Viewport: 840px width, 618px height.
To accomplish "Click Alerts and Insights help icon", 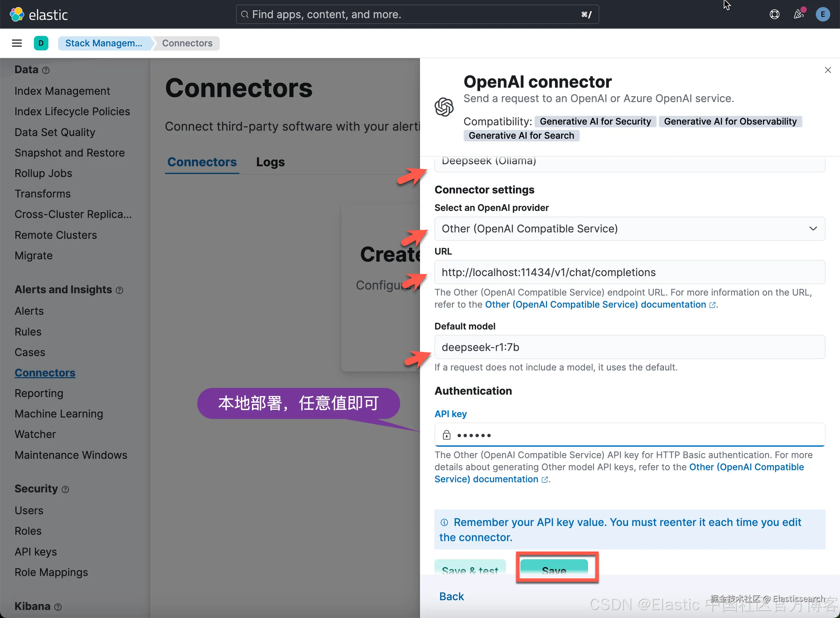I will (119, 290).
